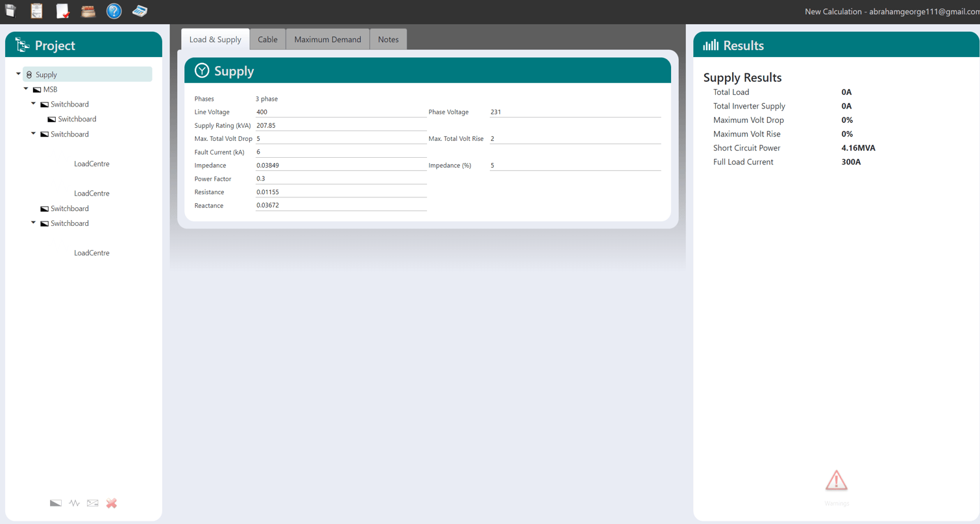Open the Maximum Demand tab
980x524 pixels.
coord(327,39)
